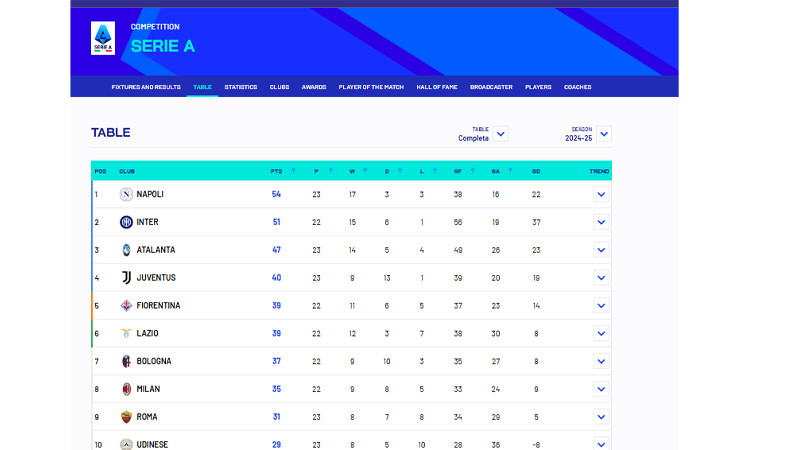The width and height of the screenshot is (800, 450).
Task: Click Inter's points value 51
Action: pyautogui.click(x=276, y=222)
